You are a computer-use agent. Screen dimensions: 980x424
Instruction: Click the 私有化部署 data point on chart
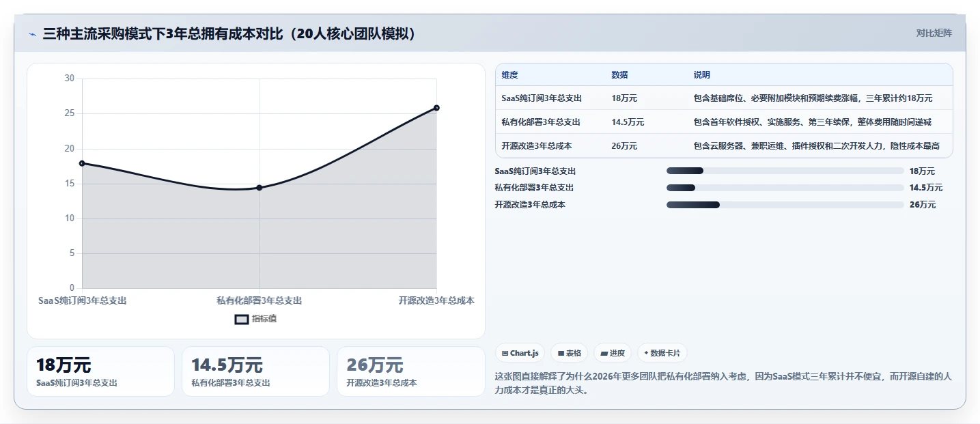pos(260,188)
